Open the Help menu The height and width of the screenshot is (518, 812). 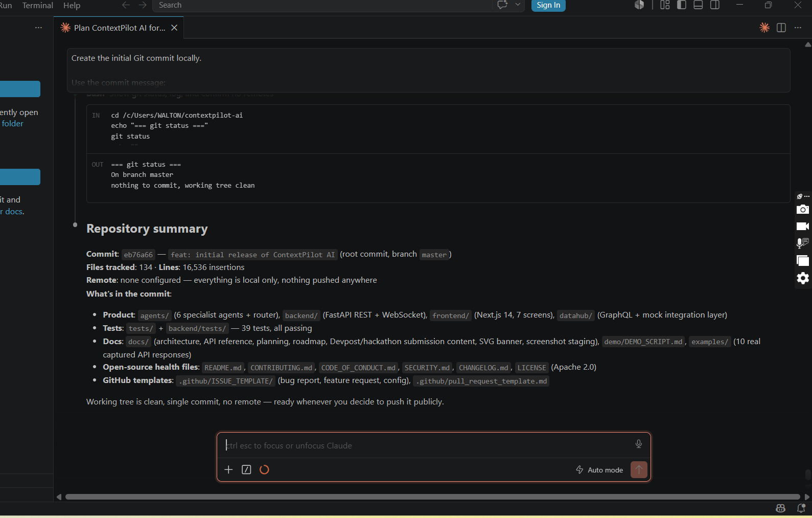point(72,5)
